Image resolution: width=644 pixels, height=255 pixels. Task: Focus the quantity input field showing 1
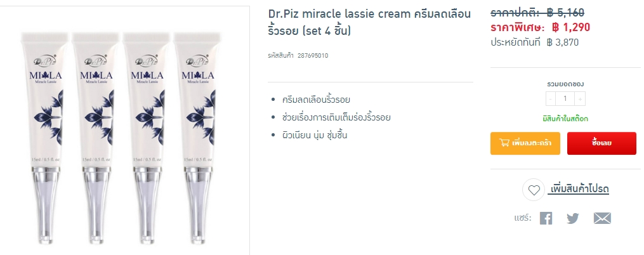coord(565,98)
